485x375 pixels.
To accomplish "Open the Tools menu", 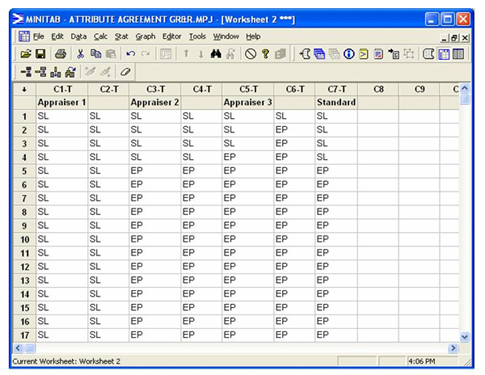I will click(197, 36).
